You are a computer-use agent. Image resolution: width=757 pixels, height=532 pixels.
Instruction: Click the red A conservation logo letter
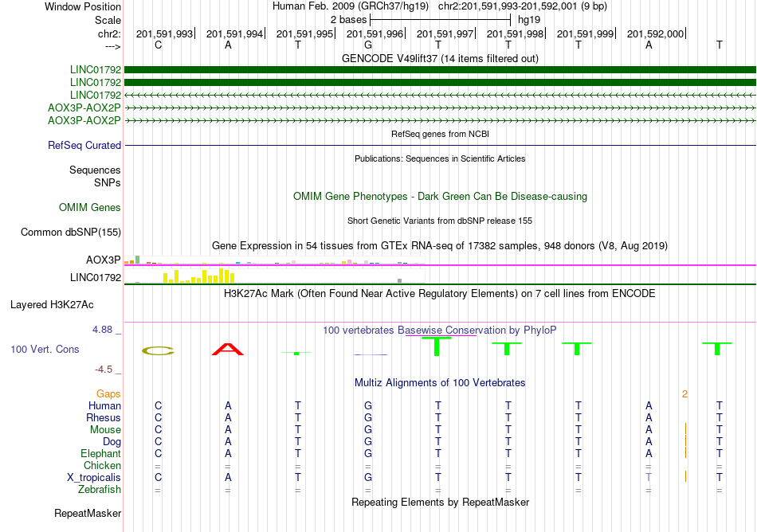point(228,349)
